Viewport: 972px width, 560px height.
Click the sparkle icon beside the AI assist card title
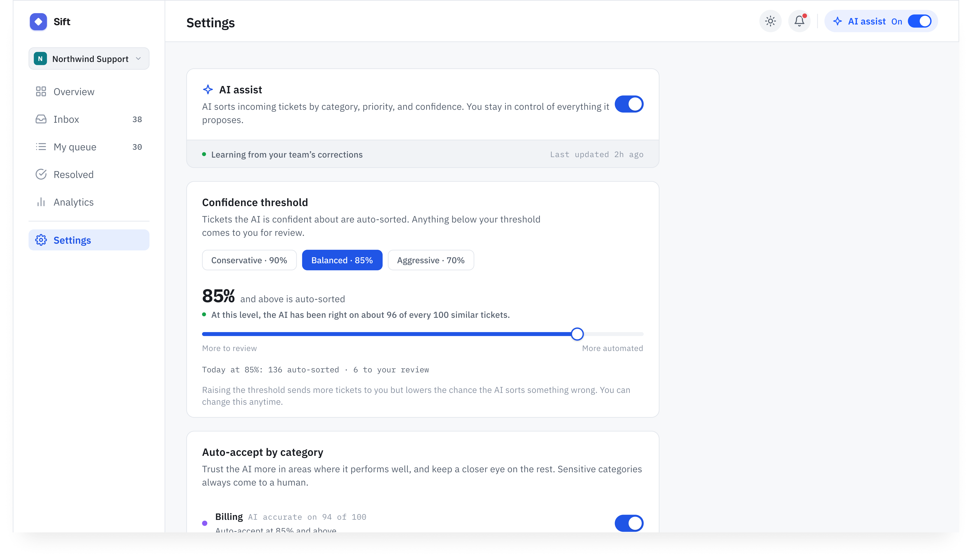(208, 90)
